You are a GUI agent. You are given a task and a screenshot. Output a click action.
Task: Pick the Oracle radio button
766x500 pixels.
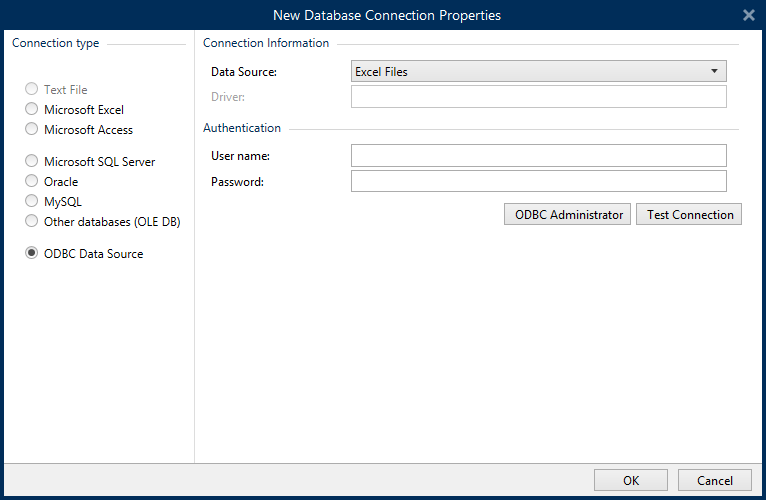tap(33, 182)
